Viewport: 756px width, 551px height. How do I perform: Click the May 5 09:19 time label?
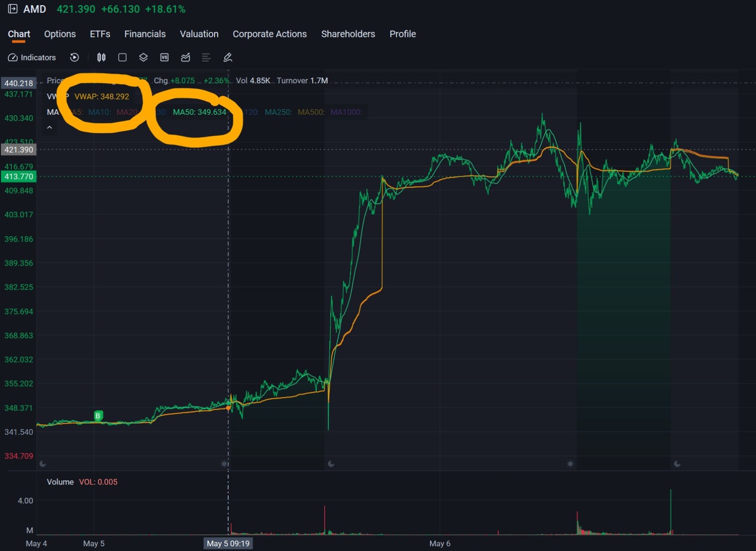(x=228, y=543)
